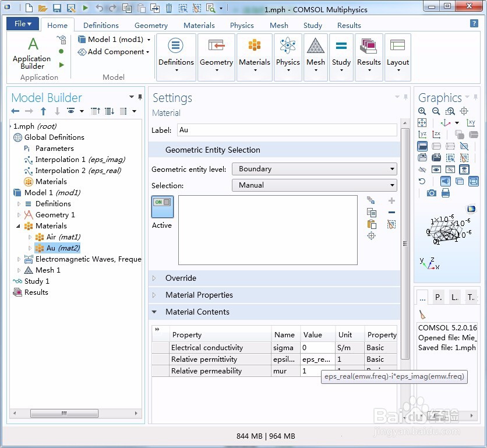Open the Geometry ribbon button

point(216,57)
